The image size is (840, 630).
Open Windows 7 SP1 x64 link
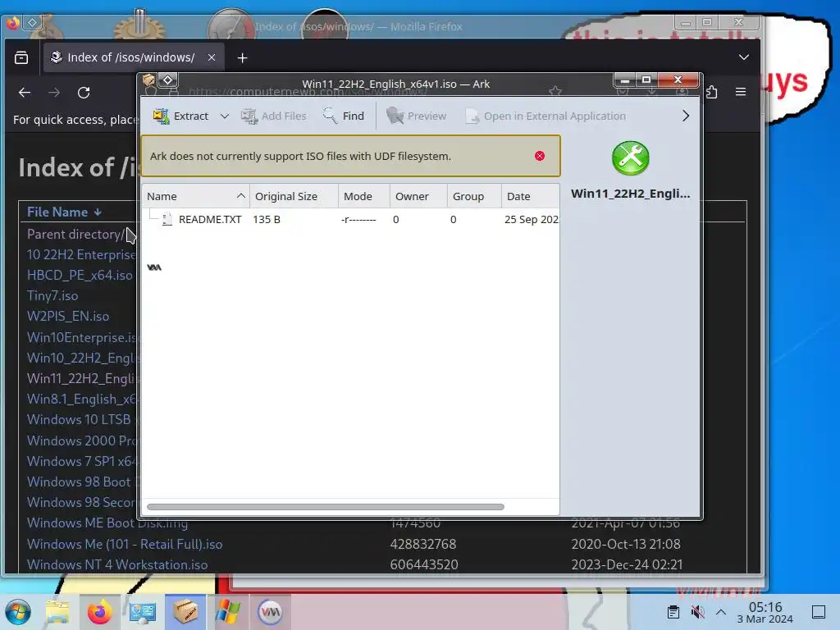pos(83,461)
